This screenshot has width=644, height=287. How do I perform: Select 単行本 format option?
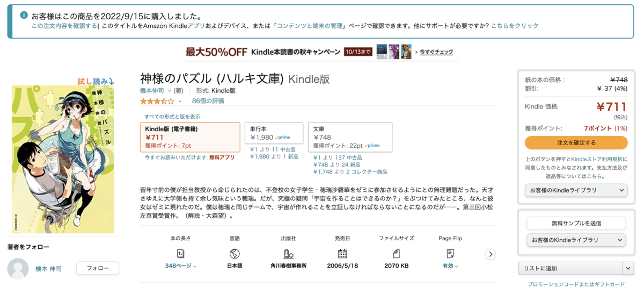click(x=274, y=133)
